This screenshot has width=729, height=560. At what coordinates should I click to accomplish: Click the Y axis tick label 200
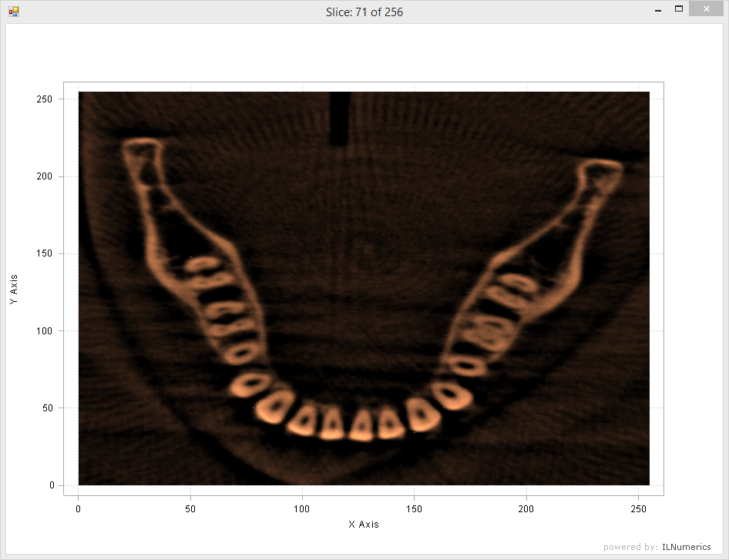(x=44, y=176)
